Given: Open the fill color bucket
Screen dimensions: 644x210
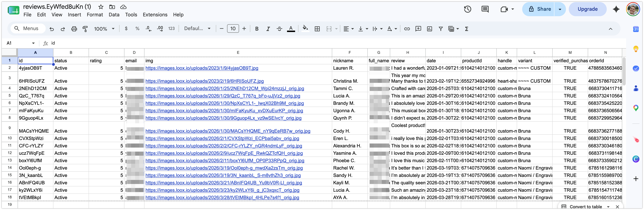Looking at the screenshot, I should click(x=305, y=28).
